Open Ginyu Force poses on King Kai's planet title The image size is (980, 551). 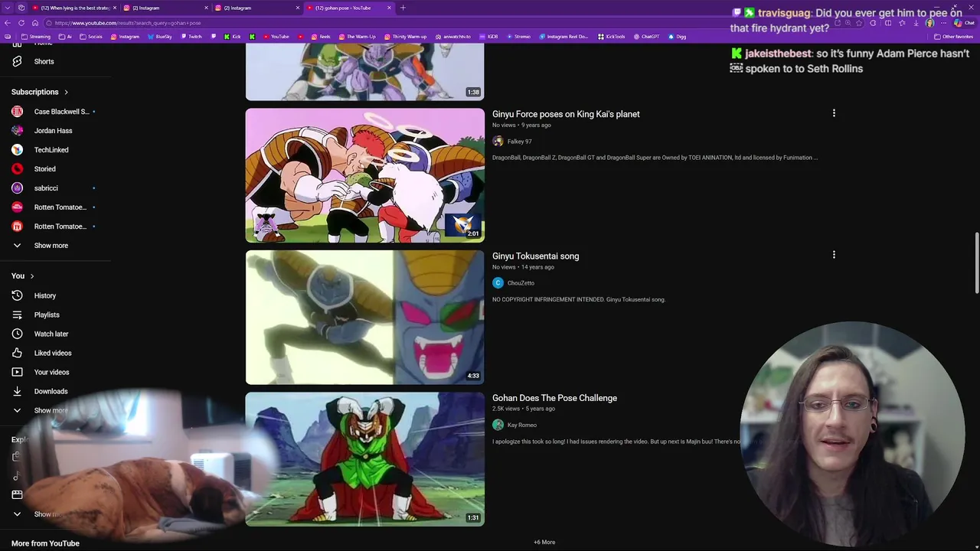click(566, 114)
